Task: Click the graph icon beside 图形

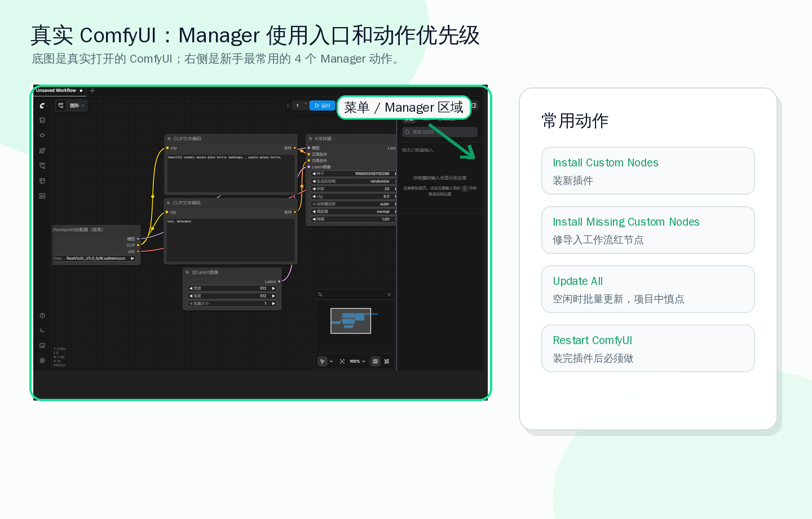Action: pyautogui.click(x=61, y=105)
